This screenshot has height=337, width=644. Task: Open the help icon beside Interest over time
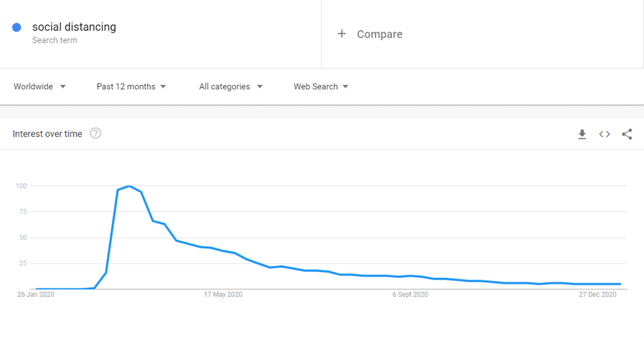pyautogui.click(x=96, y=133)
